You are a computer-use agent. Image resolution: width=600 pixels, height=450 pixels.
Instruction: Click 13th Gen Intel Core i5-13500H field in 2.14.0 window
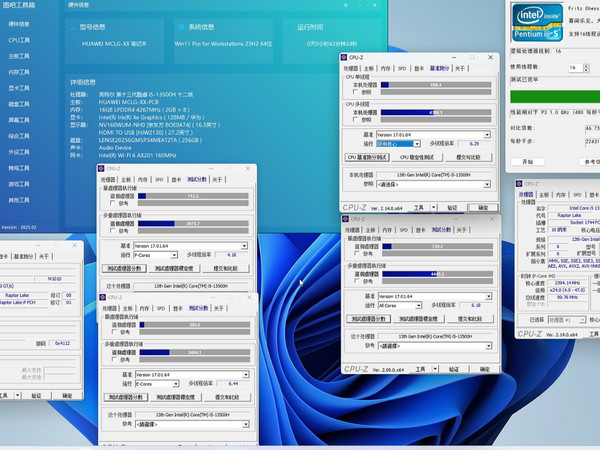pos(433,175)
